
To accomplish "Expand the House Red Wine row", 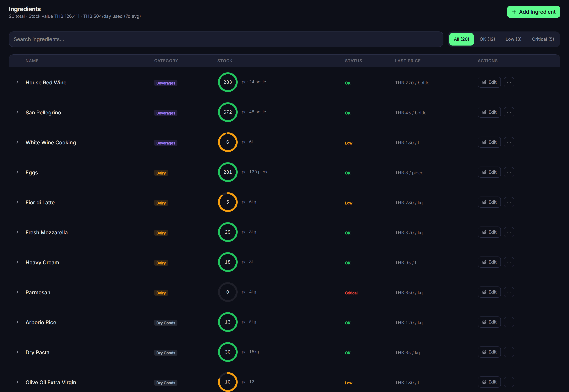I will coord(17,82).
